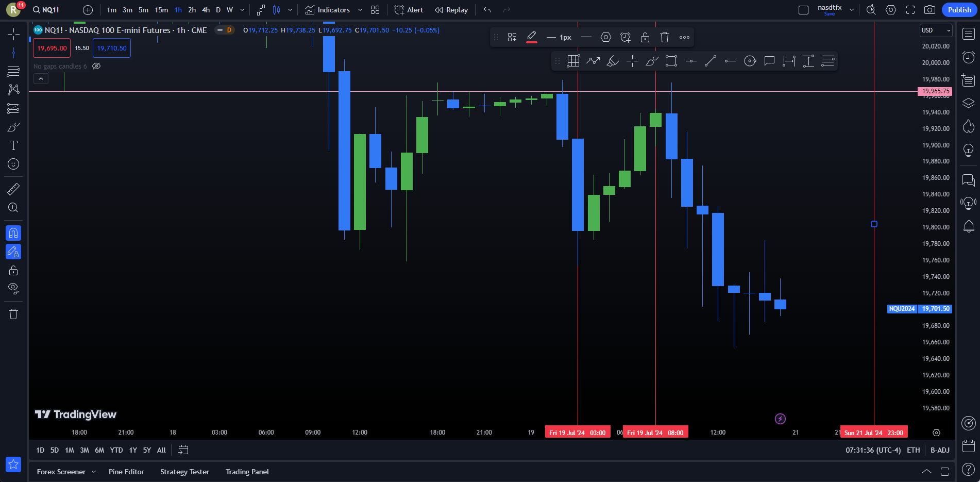Change line color with red-underlined pencil
The height and width of the screenshot is (482, 980).
pos(532,37)
